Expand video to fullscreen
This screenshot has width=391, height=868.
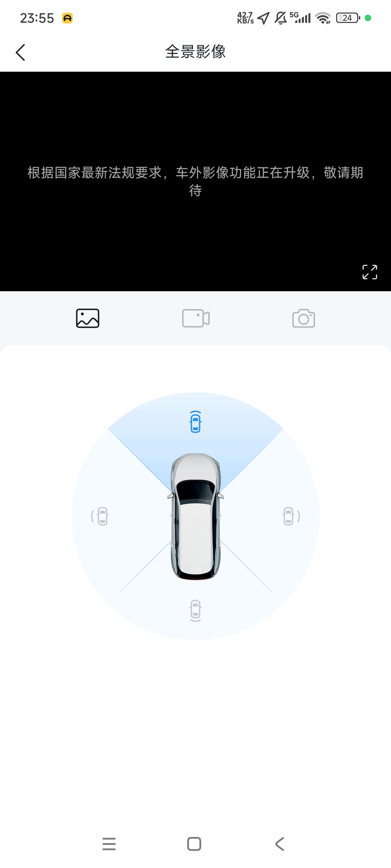(370, 272)
